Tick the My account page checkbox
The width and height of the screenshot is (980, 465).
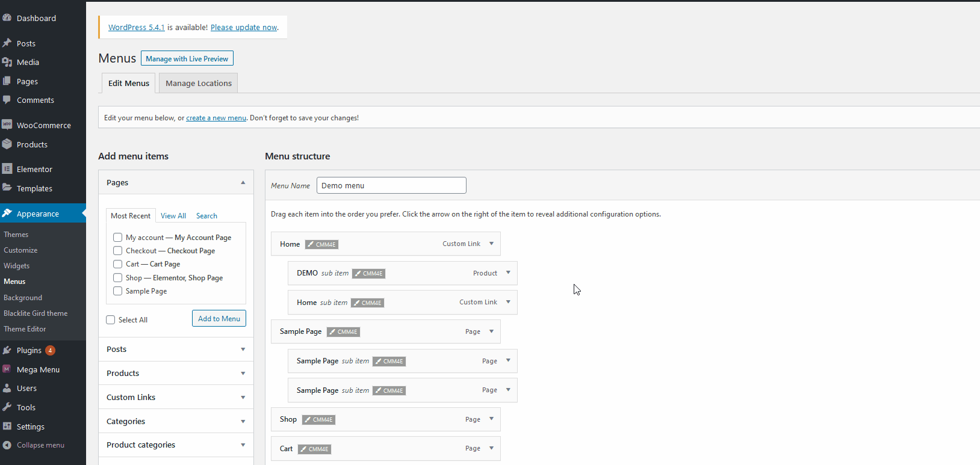(x=118, y=238)
